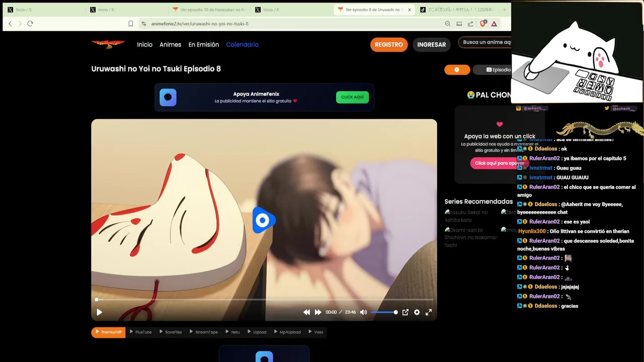Open Okami-san to Shichinin no Nakama-tachi recommendation
644x362 pixels.
pos(471,237)
